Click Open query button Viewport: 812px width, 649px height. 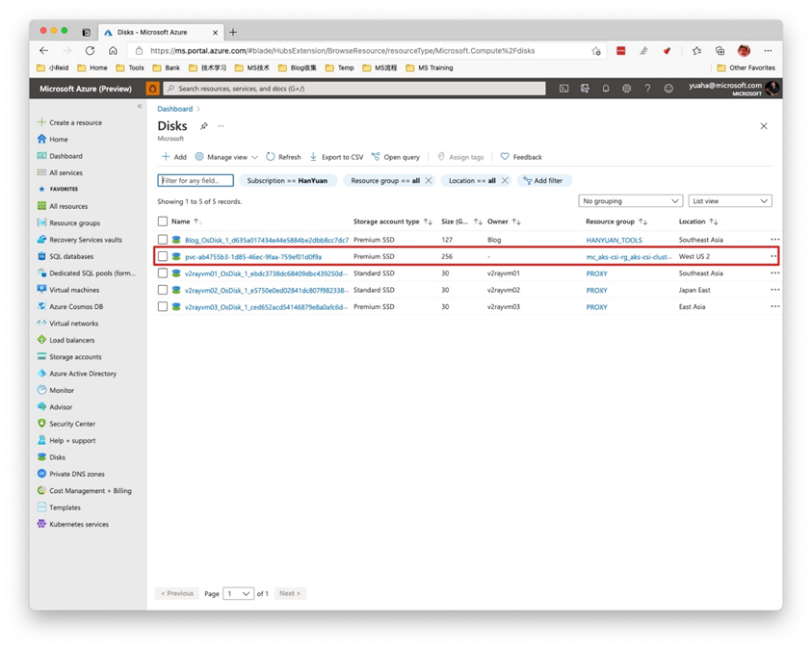396,157
